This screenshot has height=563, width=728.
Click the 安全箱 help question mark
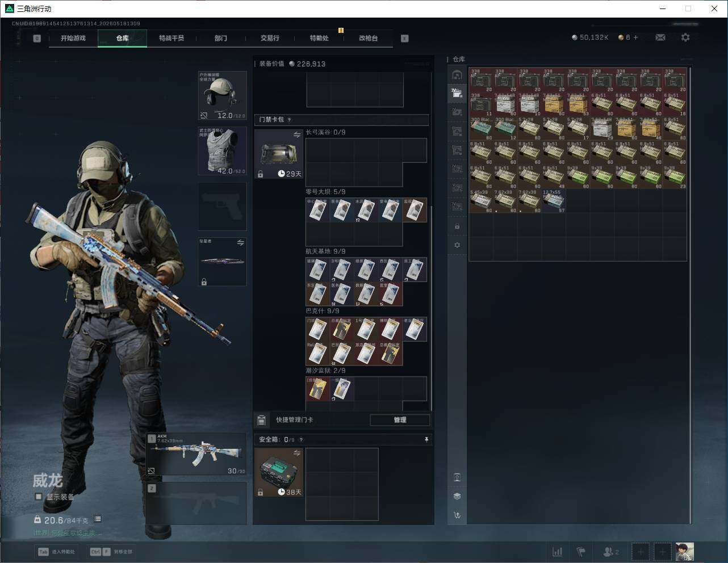pos(301,439)
